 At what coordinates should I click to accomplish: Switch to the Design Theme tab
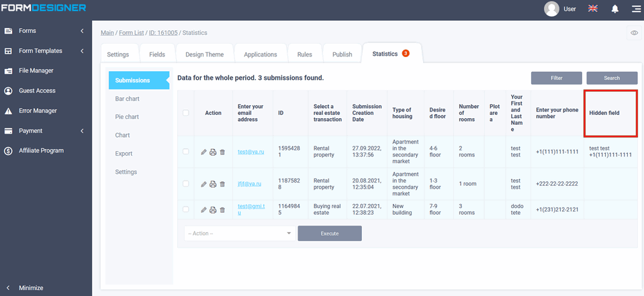[x=203, y=54]
